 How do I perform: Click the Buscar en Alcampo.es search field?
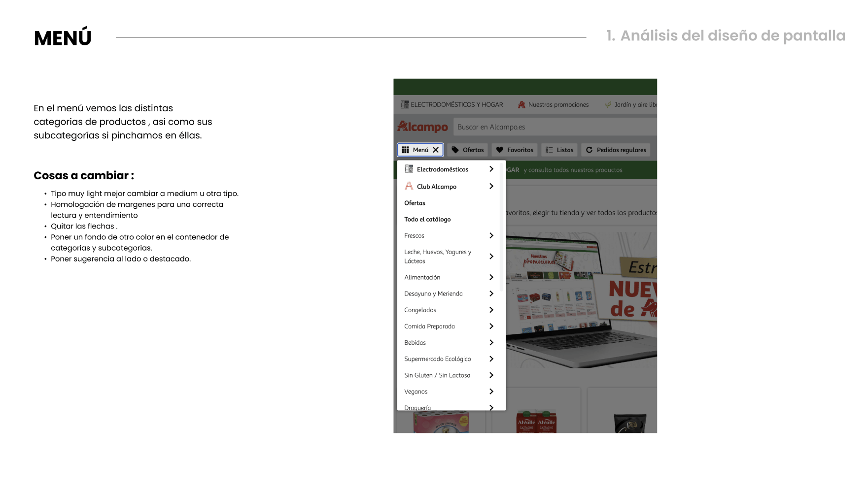pos(552,127)
